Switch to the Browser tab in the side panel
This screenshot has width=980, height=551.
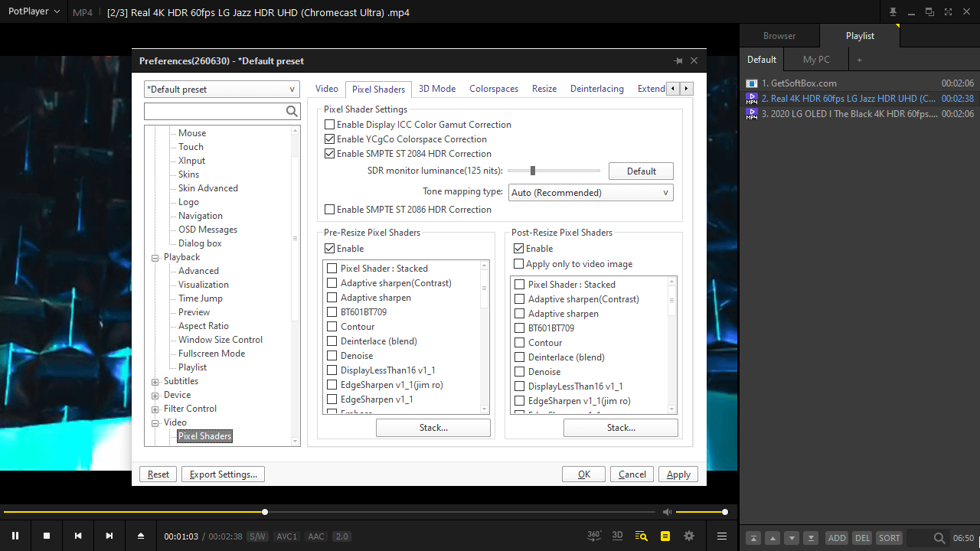point(779,36)
